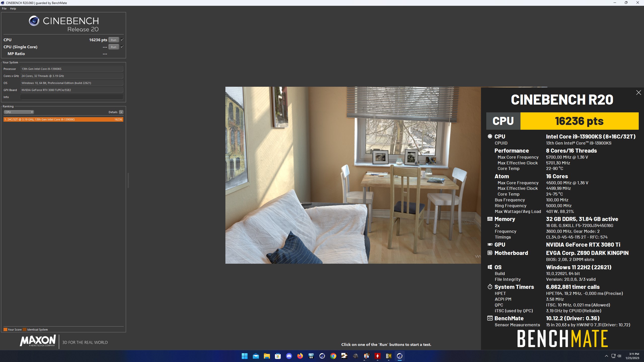Click the Identical System legend swatch
The width and height of the screenshot is (644, 362).
click(x=24, y=330)
